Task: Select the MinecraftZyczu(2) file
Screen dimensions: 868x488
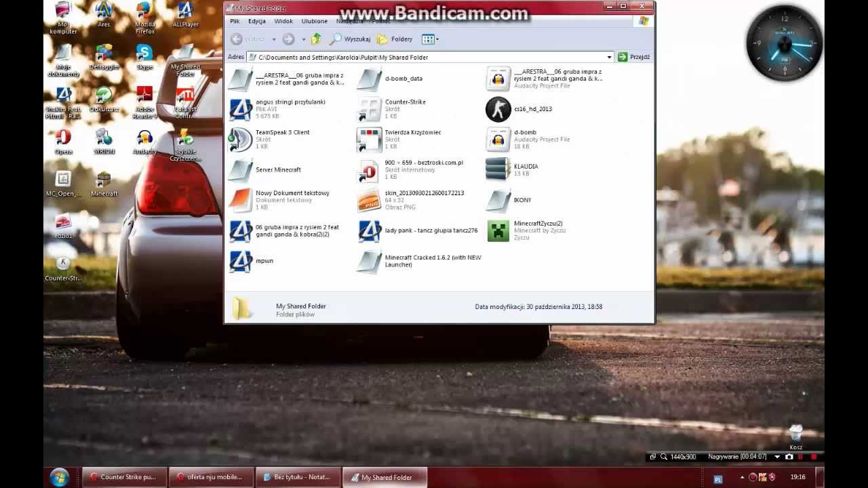Action: tap(526, 230)
